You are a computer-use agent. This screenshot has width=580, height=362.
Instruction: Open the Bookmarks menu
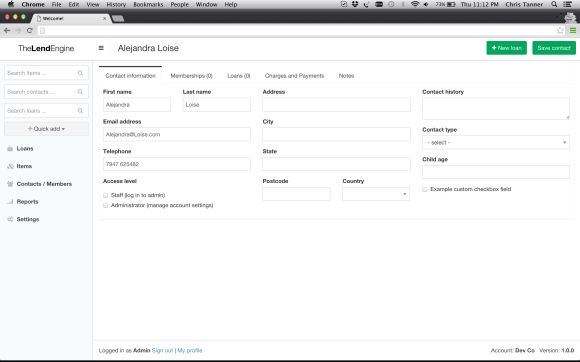[x=148, y=4]
